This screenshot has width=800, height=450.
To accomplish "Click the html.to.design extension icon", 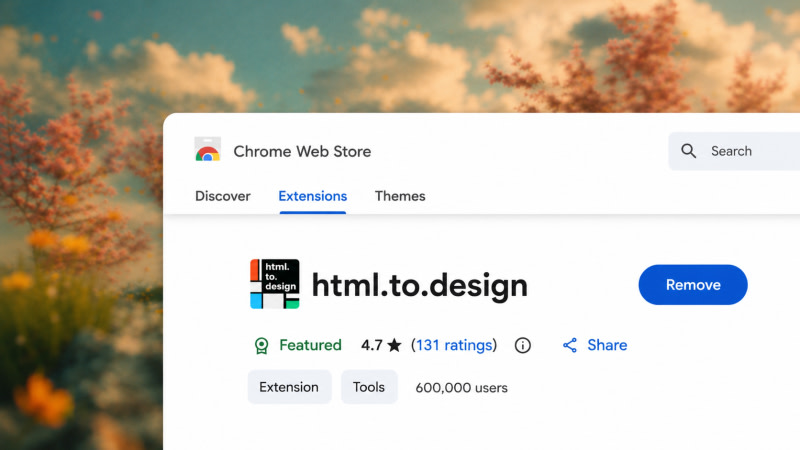I will [x=274, y=284].
